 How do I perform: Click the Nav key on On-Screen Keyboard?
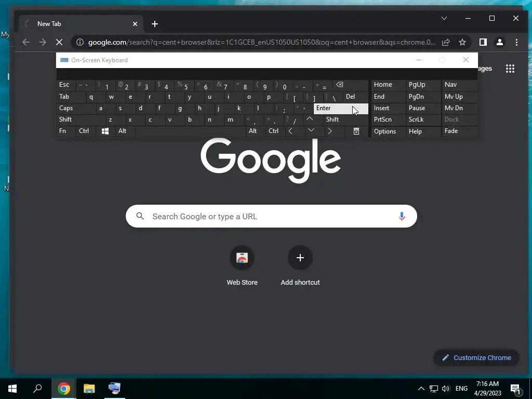point(459,85)
